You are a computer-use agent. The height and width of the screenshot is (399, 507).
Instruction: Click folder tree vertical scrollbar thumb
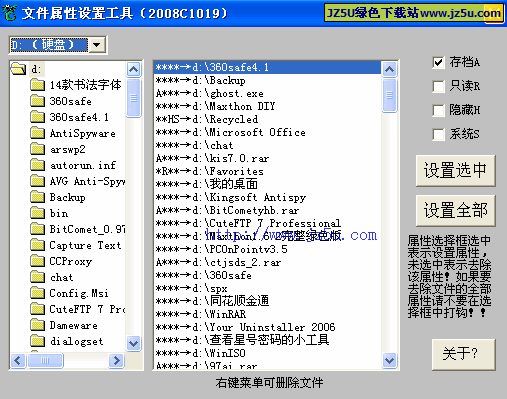133,98
